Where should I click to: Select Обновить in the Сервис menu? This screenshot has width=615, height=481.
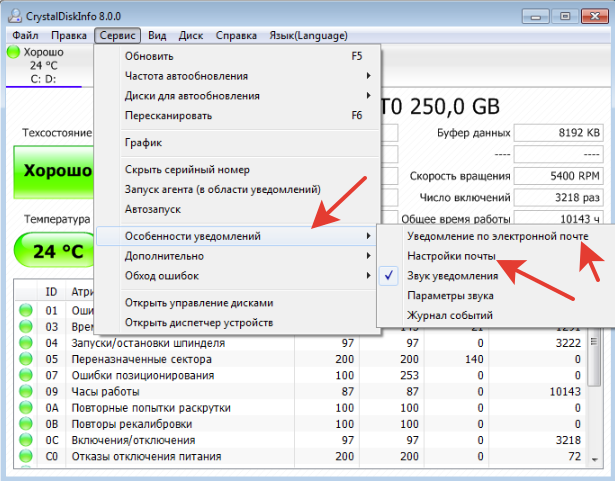(x=238, y=56)
